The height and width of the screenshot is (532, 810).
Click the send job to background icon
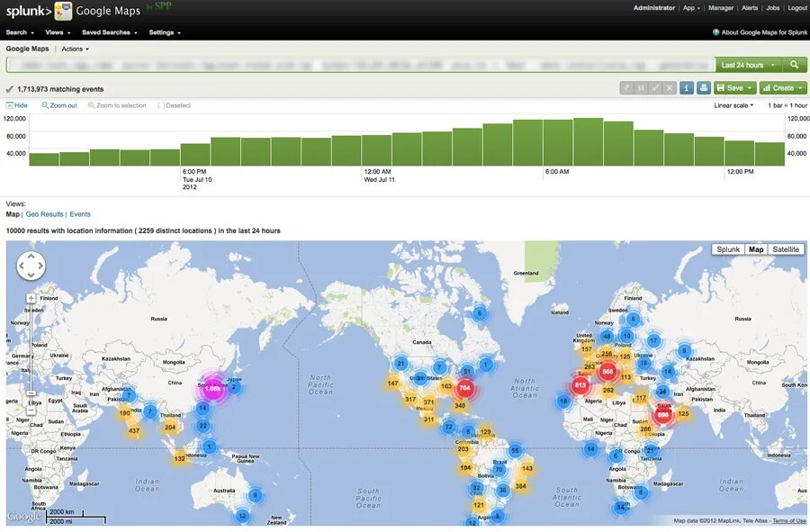pyautogui.click(x=626, y=88)
